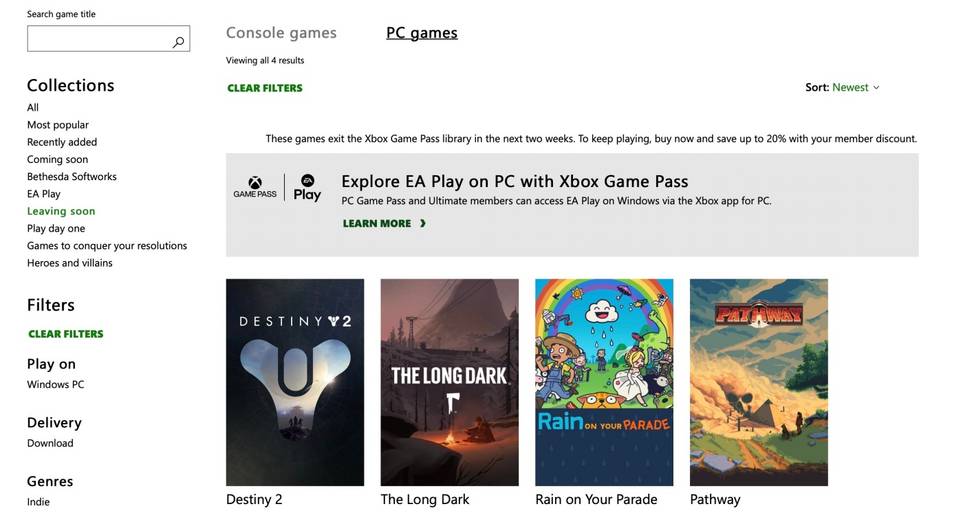Open the Pathway game cover
The width and height of the screenshot is (963, 515).
tap(758, 382)
